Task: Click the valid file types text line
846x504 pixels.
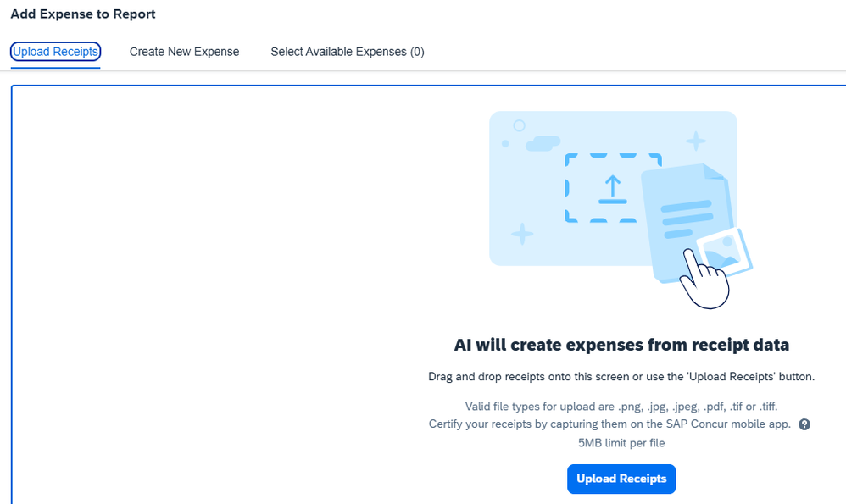Action: [621, 407]
